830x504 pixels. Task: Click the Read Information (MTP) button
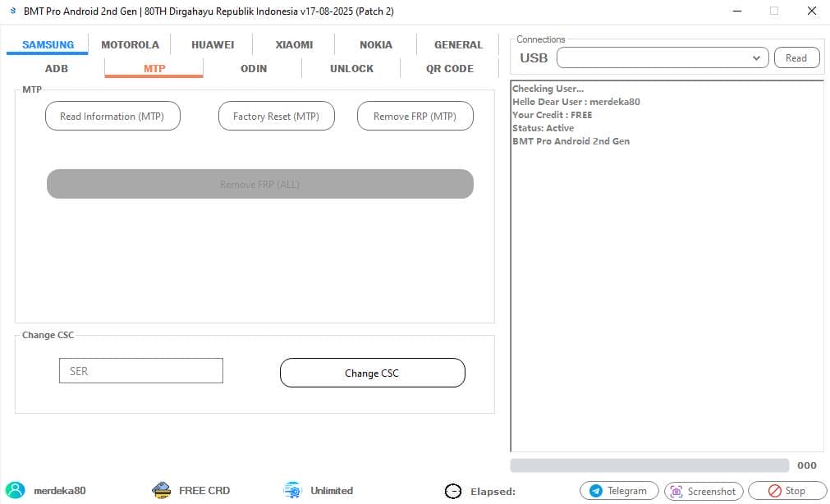point(112,116)
